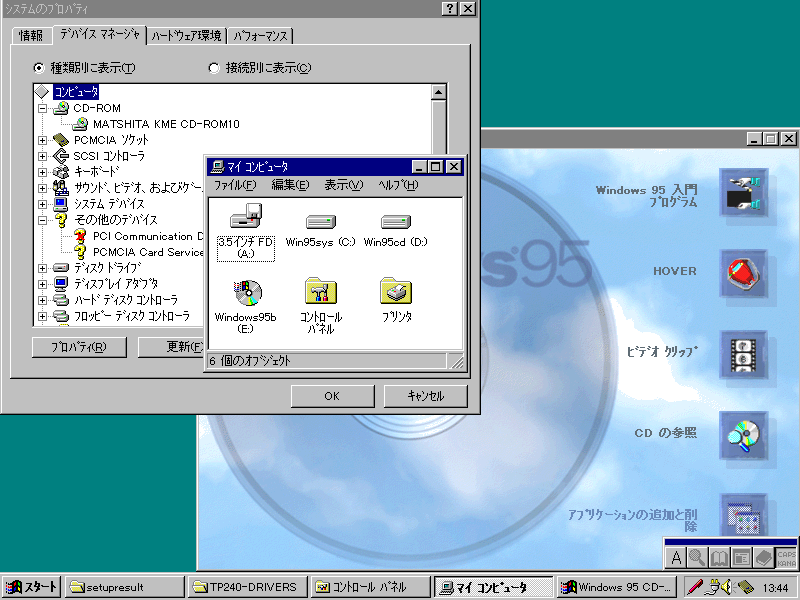Switch to the 情報 tab
Screen dimensions: 800x600
pos(31,36)
